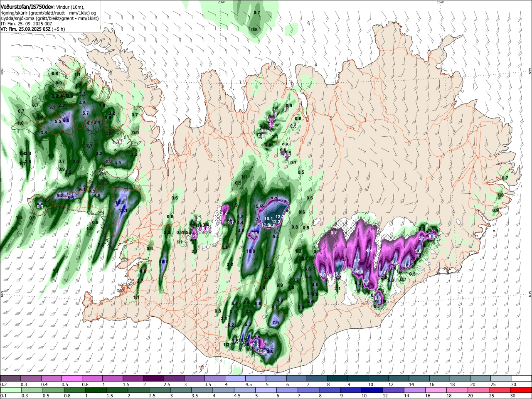Select the "IT: Fim. 25. 09. 2025 00Z" line
Viewport: 532px width, 399px height.
tap(26, 24)
